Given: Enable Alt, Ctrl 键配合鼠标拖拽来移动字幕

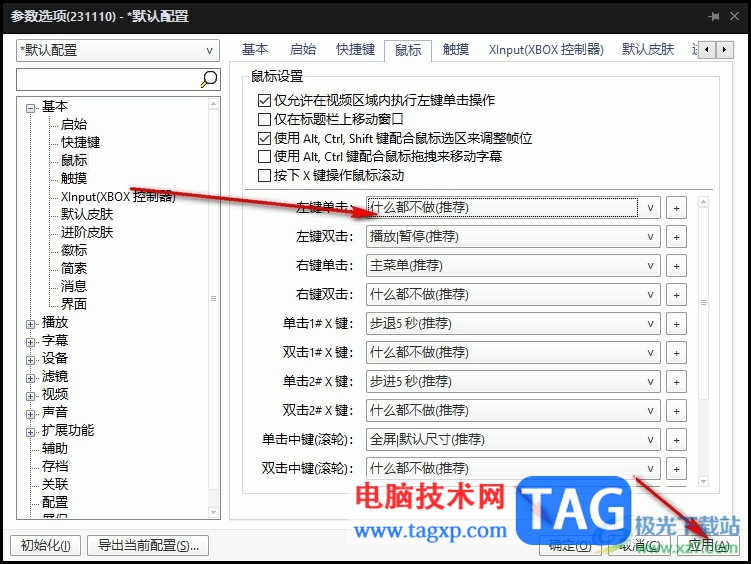Looking at the screenshot, I should [x=264, y=157].
